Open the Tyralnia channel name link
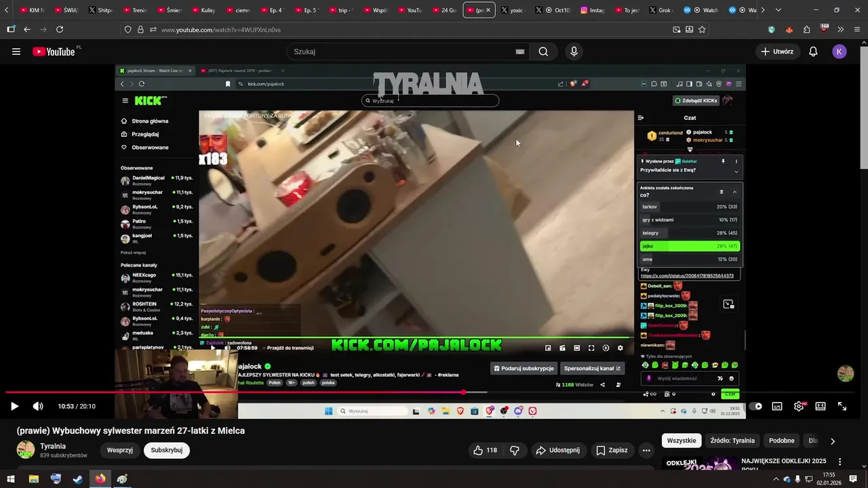This screenshot has height=488, width=868. click(x=53, y=446)
